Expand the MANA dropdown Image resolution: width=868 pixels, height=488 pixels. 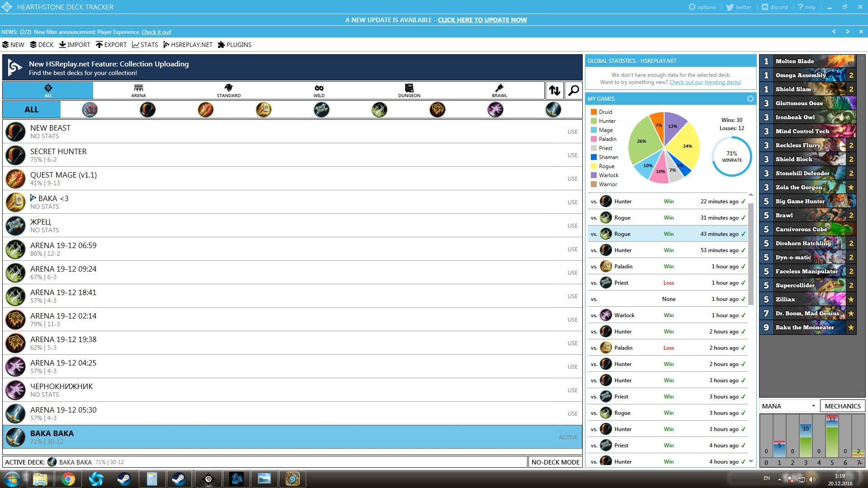pos(789,406)
